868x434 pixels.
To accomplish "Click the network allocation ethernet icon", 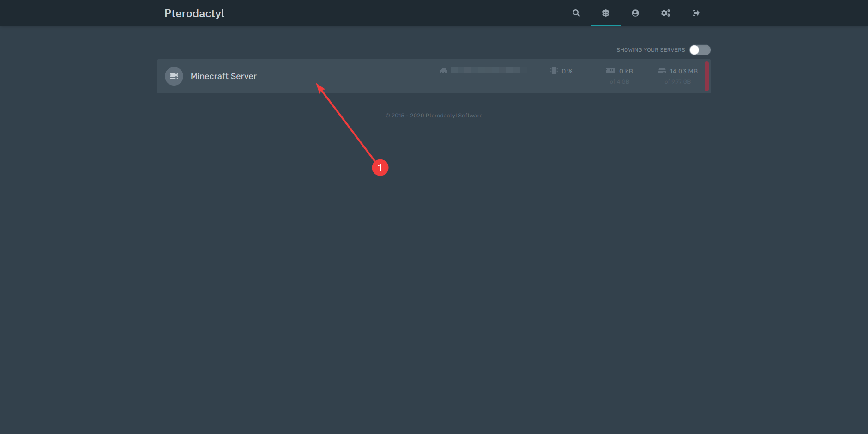I will (x=444, y=71).
